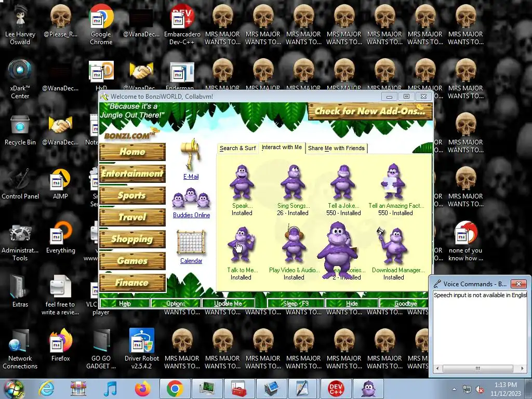
Task: Click the Buddies Online link text
Action: [x=191, y=215]
